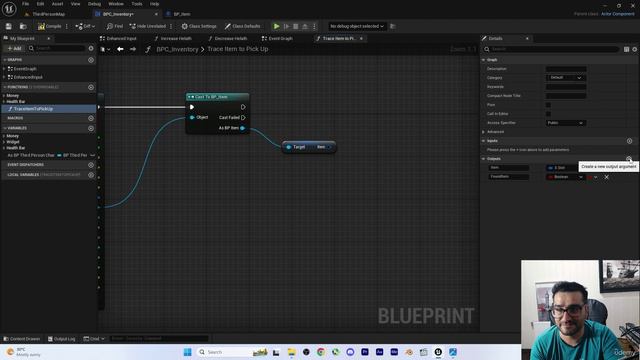Add a new input parameter
This screenshot has width=640, height=360.
(x=629, y=141)
